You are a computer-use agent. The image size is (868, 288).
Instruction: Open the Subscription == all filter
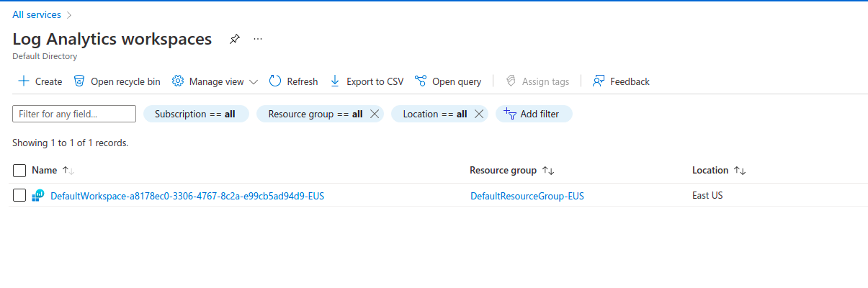195,114
